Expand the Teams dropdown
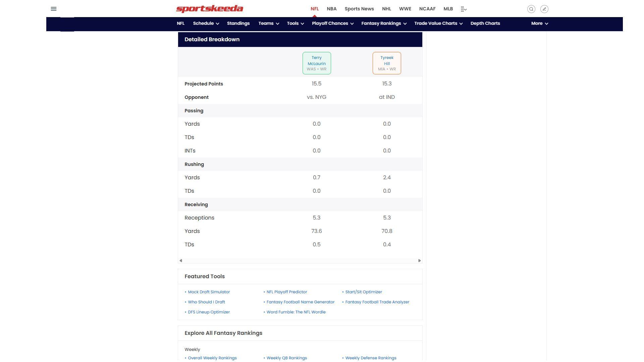This screenshot has width=644, height=362. [268, 23]
